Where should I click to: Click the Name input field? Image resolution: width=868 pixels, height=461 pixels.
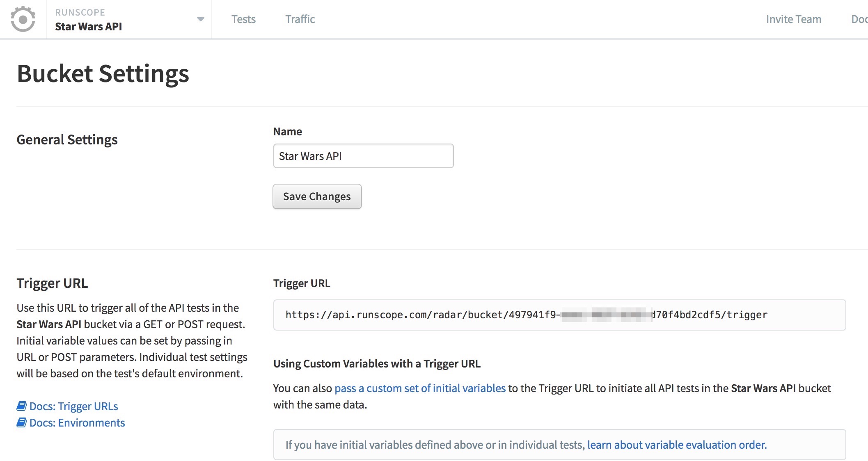click(363, 156)
